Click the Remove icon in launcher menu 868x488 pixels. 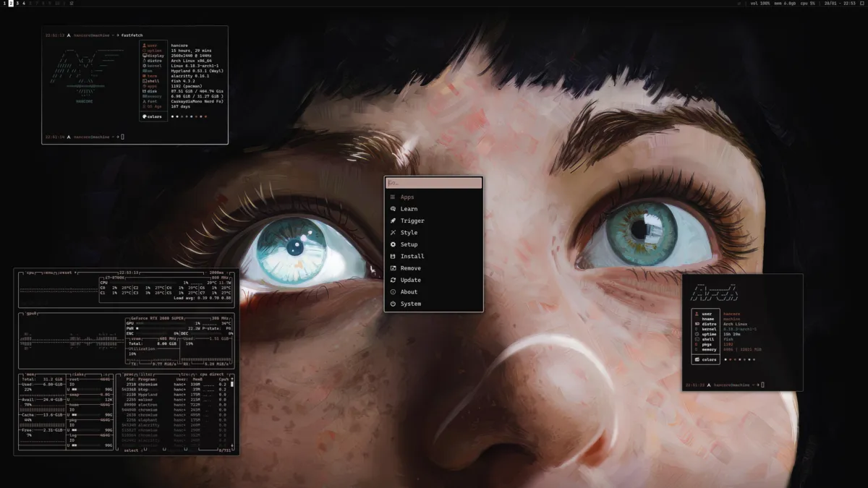click(393, 268)
